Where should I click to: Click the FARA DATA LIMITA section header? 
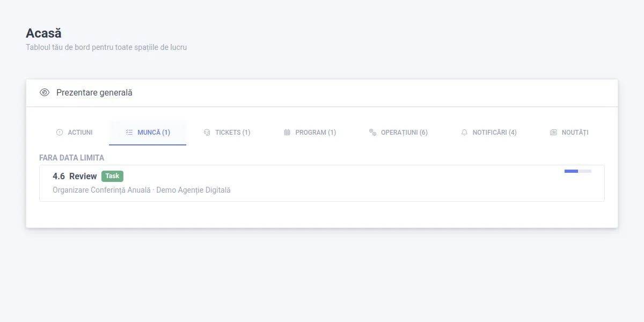[71, 157]
